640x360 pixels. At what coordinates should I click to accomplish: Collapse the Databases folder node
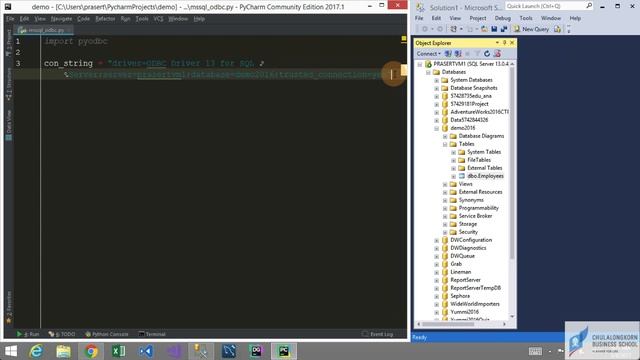[x=428, y=72]
